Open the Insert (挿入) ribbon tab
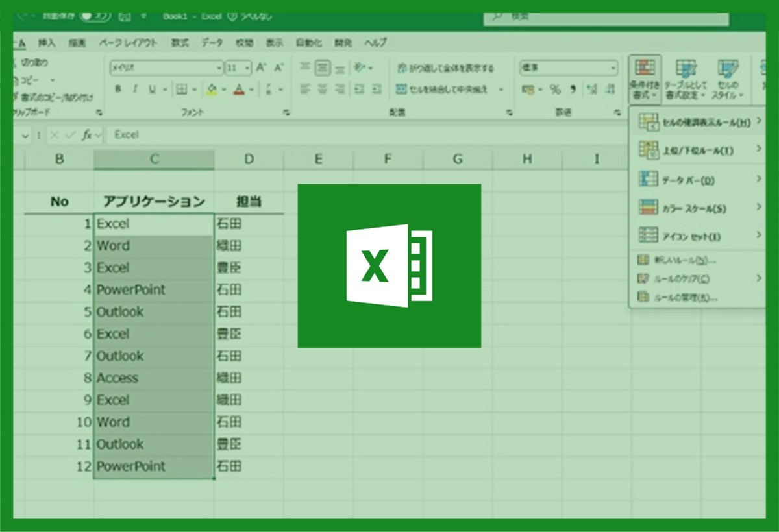Viewport: 779px width, 532px height. [x=47, y=43]
